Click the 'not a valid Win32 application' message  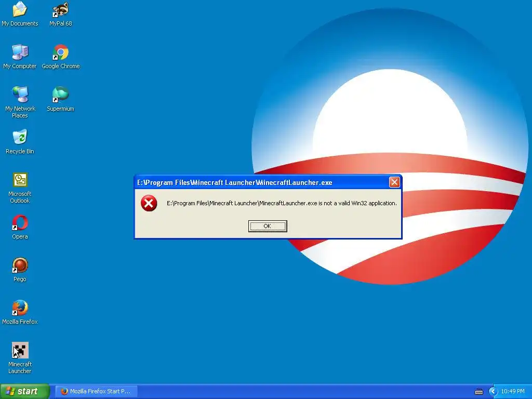pyautogui.click(x=282, y=203)
